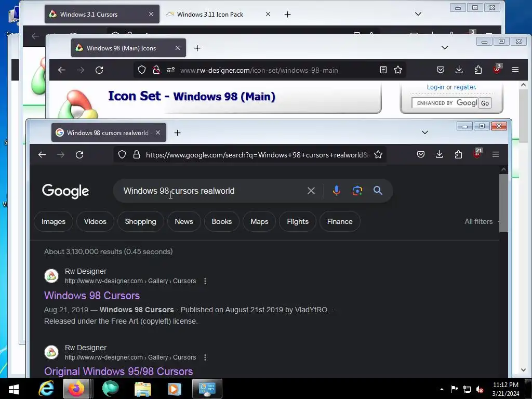The image size is (532, 399).
Task: Go back in the Google search window
Action: tap(42, 155)
